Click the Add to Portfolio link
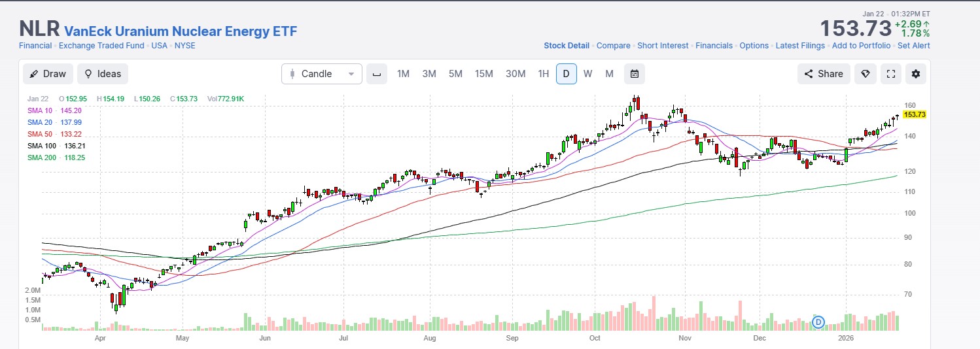 pos(861,46)
